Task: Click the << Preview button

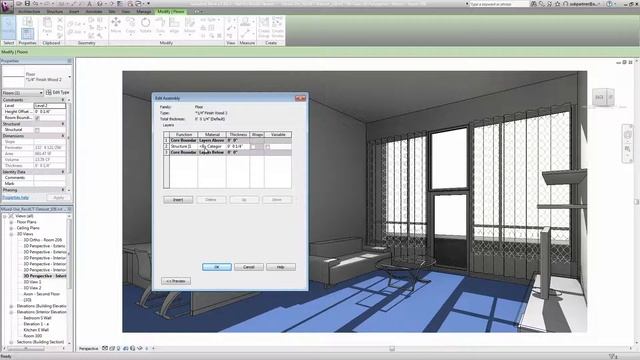Action: 176,281
